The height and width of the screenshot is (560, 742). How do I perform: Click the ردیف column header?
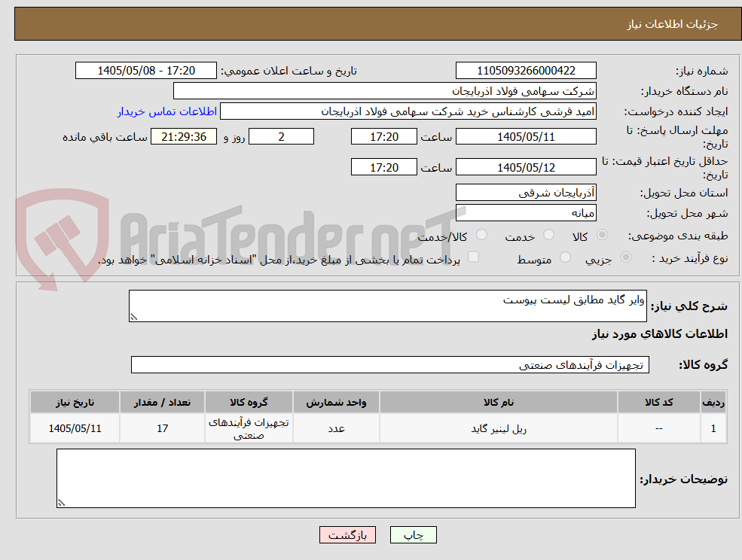coord(713,402)
